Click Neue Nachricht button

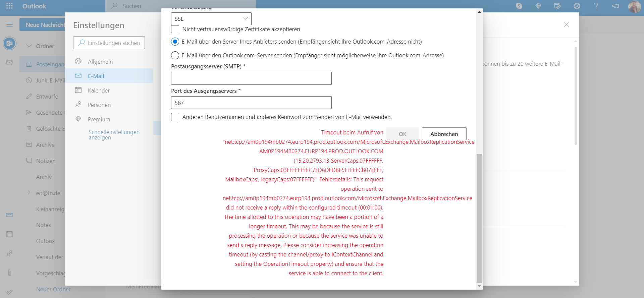(43, 25)
